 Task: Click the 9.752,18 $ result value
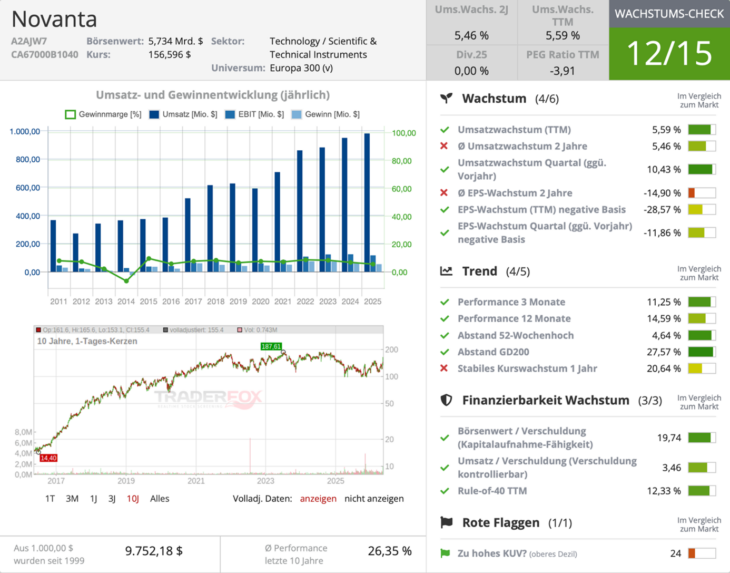click(154, 551)
